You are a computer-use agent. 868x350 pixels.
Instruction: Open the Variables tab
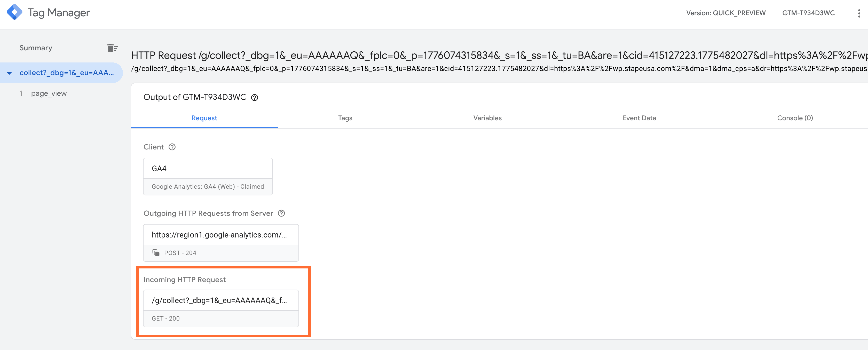487,118
